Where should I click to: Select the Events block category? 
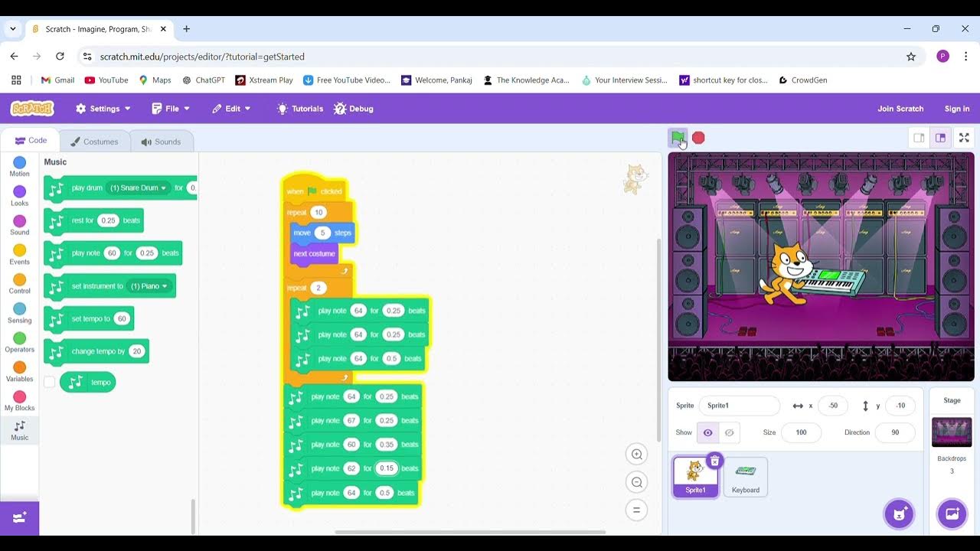pyautogui.click(x=20, y=255)
